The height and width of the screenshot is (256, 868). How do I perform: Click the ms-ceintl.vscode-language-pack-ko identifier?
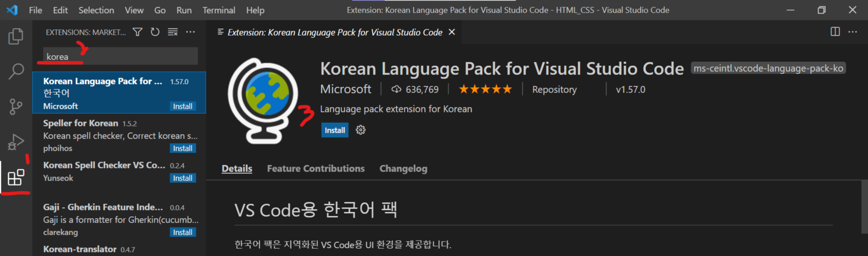pyautogui.click(x=768, y=68)
